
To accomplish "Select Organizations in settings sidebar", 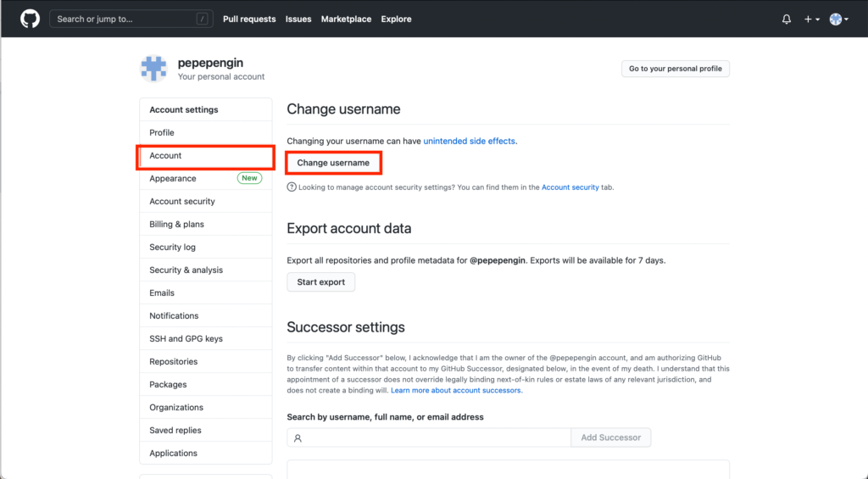I will click(x=206, y=407).
